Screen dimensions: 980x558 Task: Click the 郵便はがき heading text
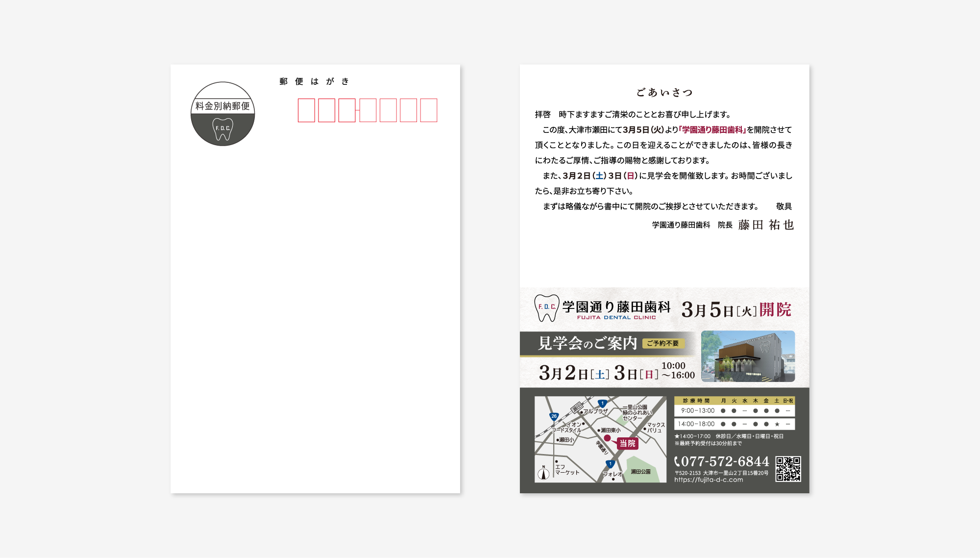[x=314, y=81]
